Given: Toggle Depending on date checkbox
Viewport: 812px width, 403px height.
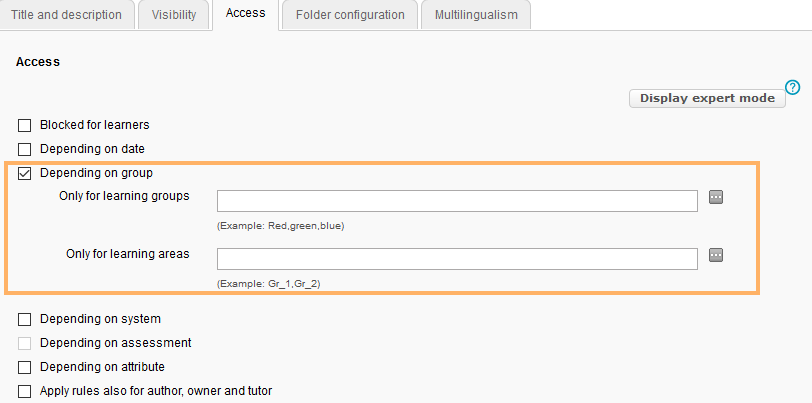Looking at the screenshot, I should pyautogui.click(x=25, y=149).
